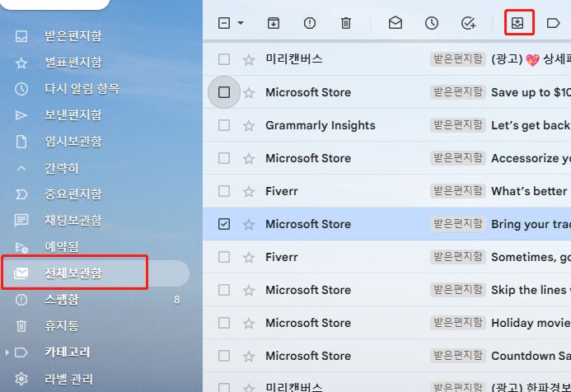The height and width of the screenshot is (392, 571).
Task: Check the 'Save up to' Microsoft Store checkbox
Action: coord(224,92)
